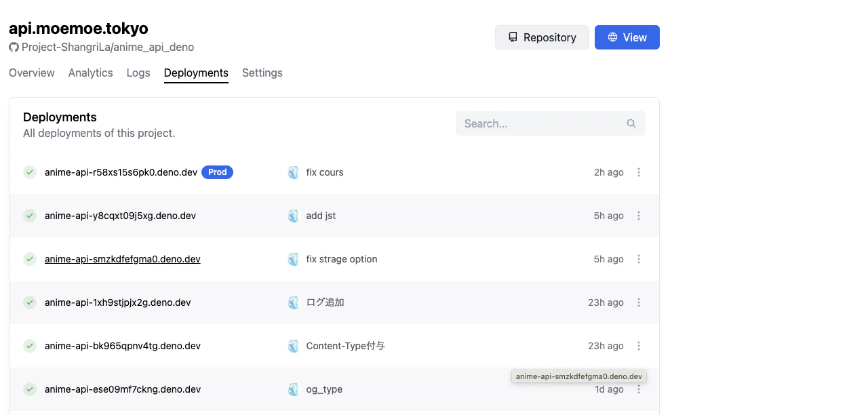Screen dimensions: 868x415
Task: Open anime-api-smzkdfefgma0.deno.dev deployment link
Action: 123,259
